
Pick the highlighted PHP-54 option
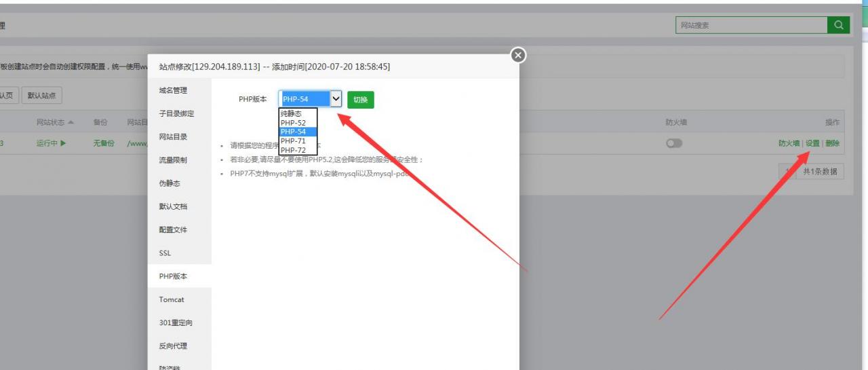pyautogui.click(x=298, y=132)
